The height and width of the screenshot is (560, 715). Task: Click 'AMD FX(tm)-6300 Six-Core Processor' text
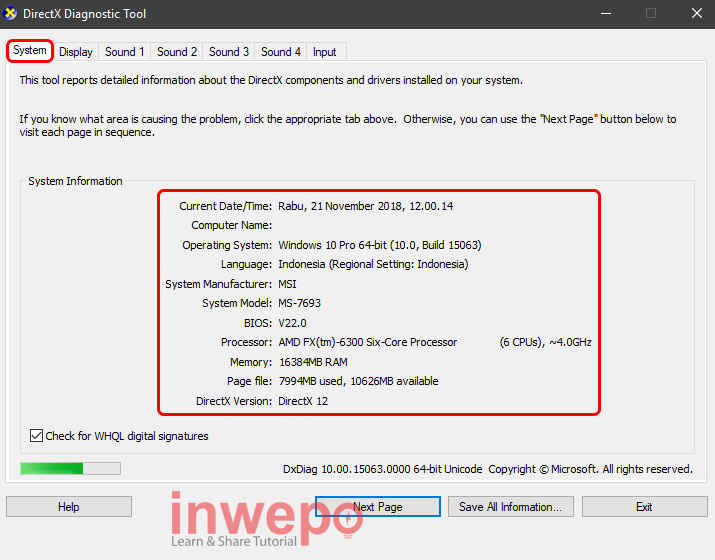[x=368, y=342]
